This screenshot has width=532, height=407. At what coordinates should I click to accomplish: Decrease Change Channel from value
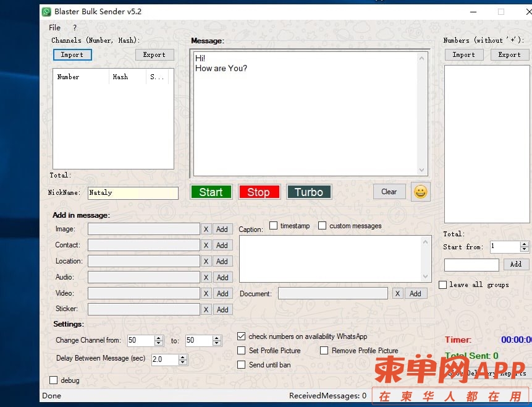[158, 343]
